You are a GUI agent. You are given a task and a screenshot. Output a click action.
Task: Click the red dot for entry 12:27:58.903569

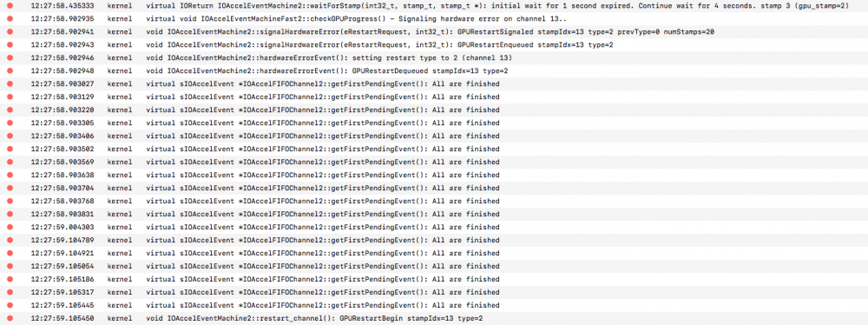click(x=10, y=162)
